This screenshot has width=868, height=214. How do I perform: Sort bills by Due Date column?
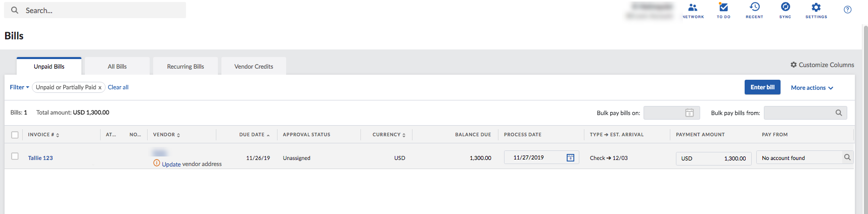[x=254, y=135]
